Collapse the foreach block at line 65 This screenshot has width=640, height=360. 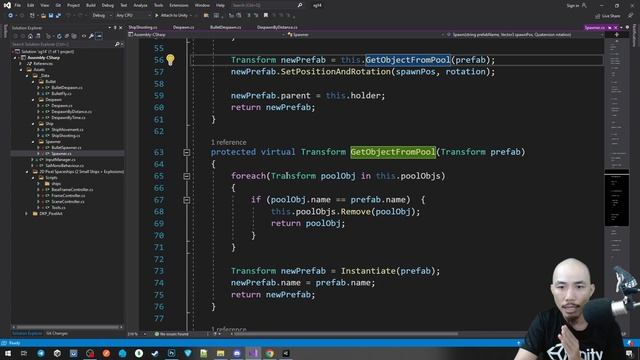tap(187, 176)
